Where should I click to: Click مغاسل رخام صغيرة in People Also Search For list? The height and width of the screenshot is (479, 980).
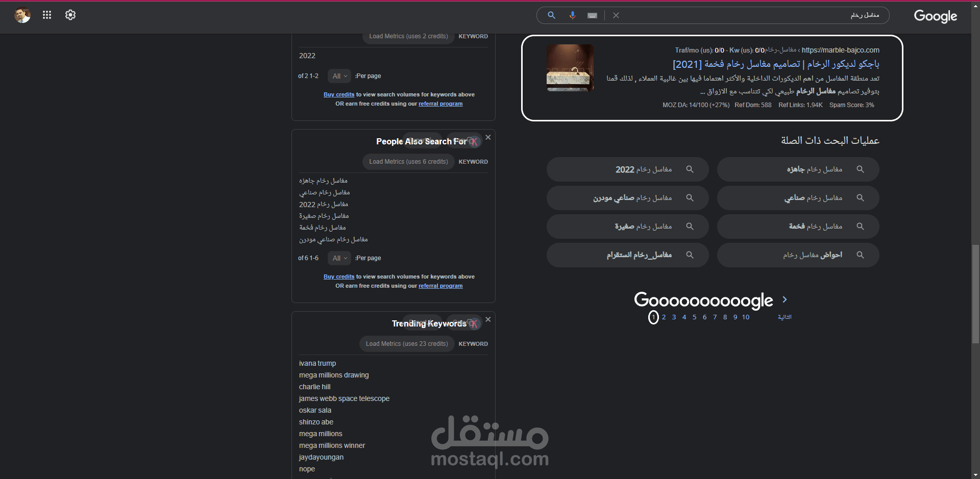324,216
